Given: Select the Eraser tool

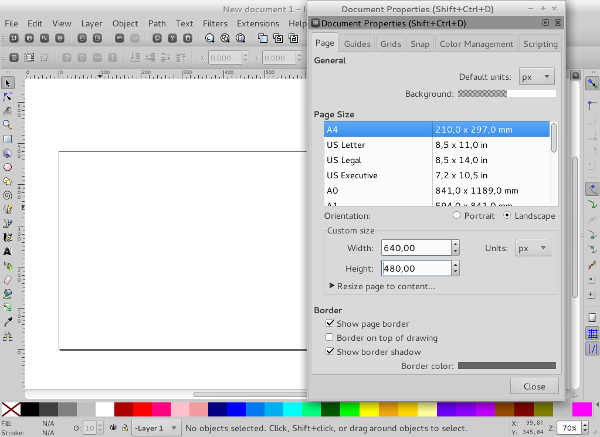Looking at the screenshot, I should pyautogui.click(x=8, y=280).
